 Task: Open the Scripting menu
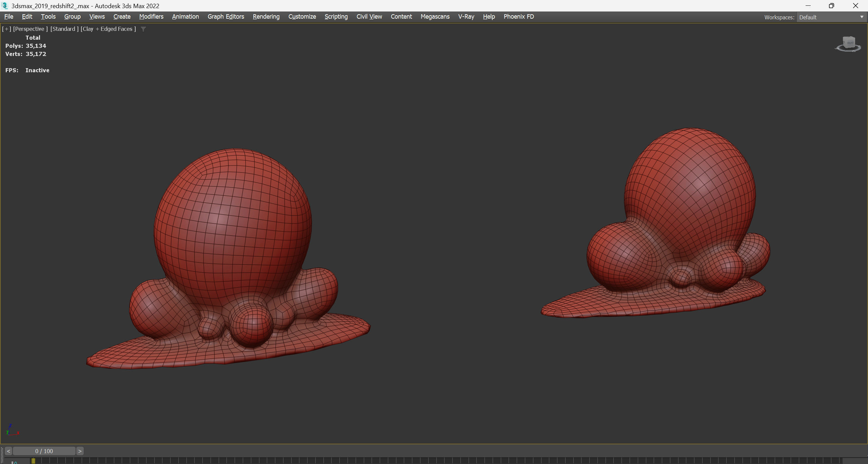click(336, 17)
